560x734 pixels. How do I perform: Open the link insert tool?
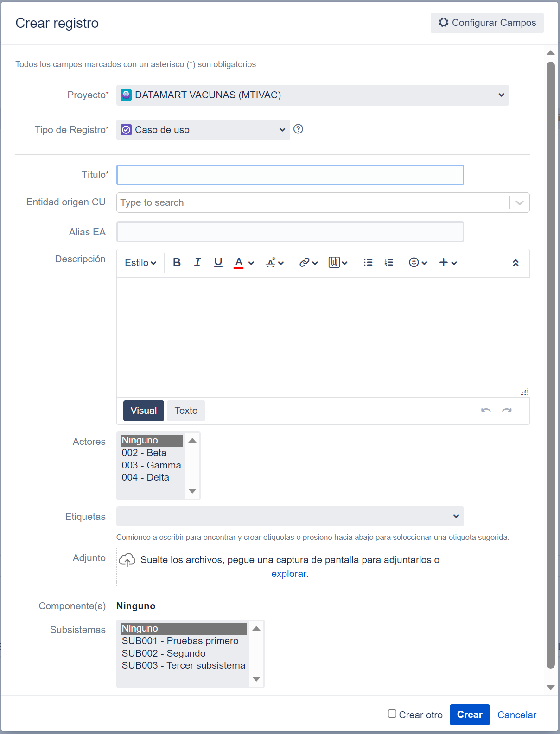(x=308, y=263)
